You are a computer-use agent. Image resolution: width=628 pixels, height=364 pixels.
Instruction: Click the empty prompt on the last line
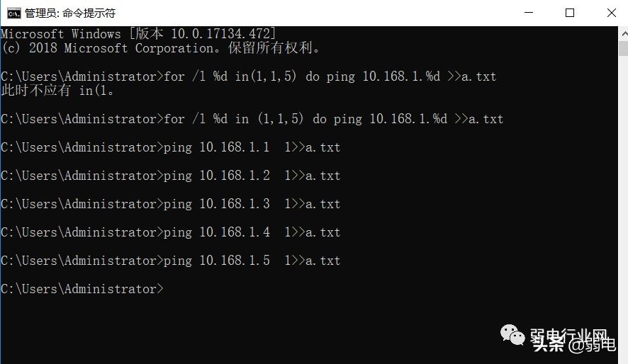[82, 289]
